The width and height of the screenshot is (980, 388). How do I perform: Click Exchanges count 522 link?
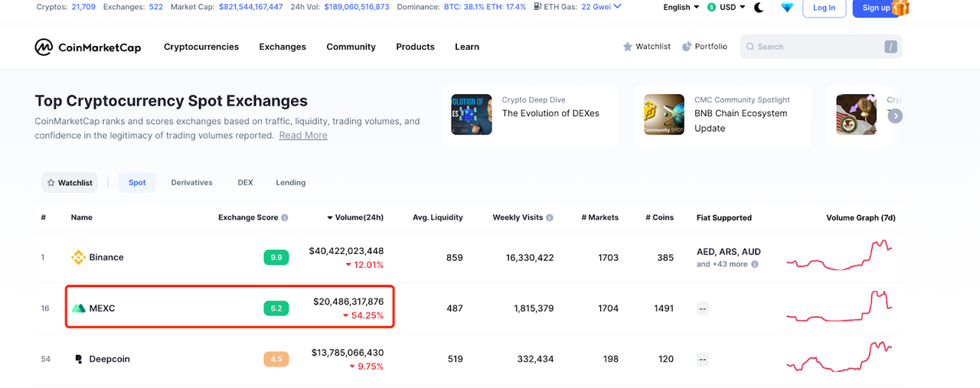point(155,7)
